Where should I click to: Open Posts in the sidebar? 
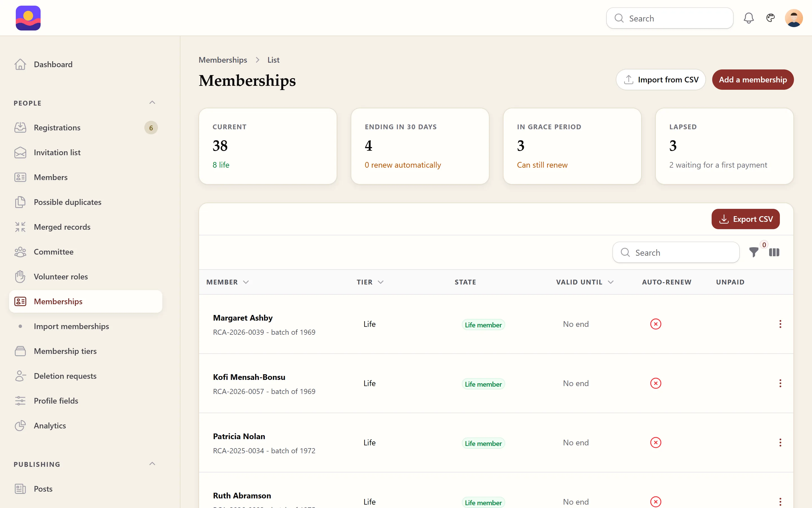pyautogui.click(x=85, y=489)
